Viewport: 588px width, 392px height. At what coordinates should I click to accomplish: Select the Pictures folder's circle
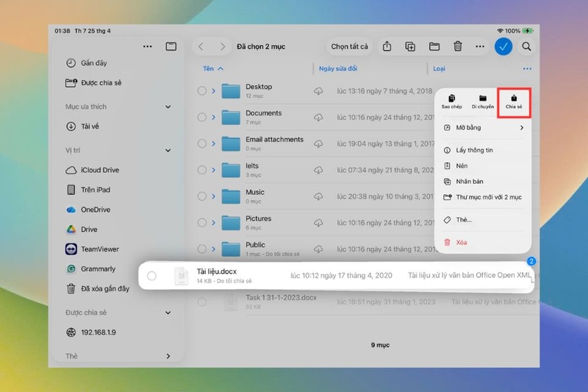[201, 223]
